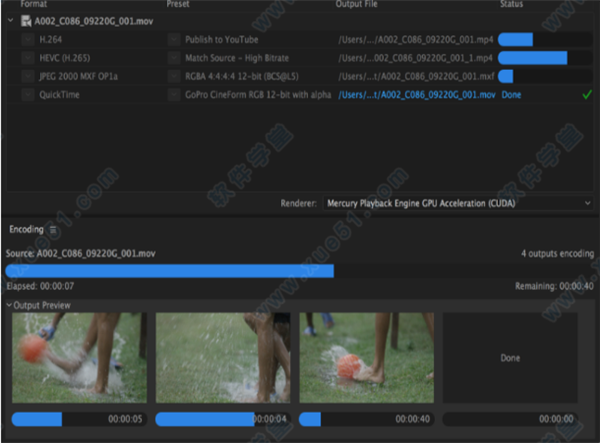Screen dimensions: 600x443
Task: Click the H.264 output file path
Action: pyautogui.click(x=416, y=39)
